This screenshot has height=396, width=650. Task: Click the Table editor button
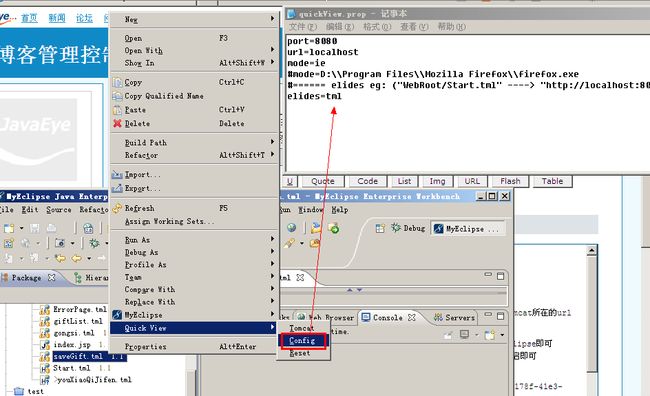[552, 181]
